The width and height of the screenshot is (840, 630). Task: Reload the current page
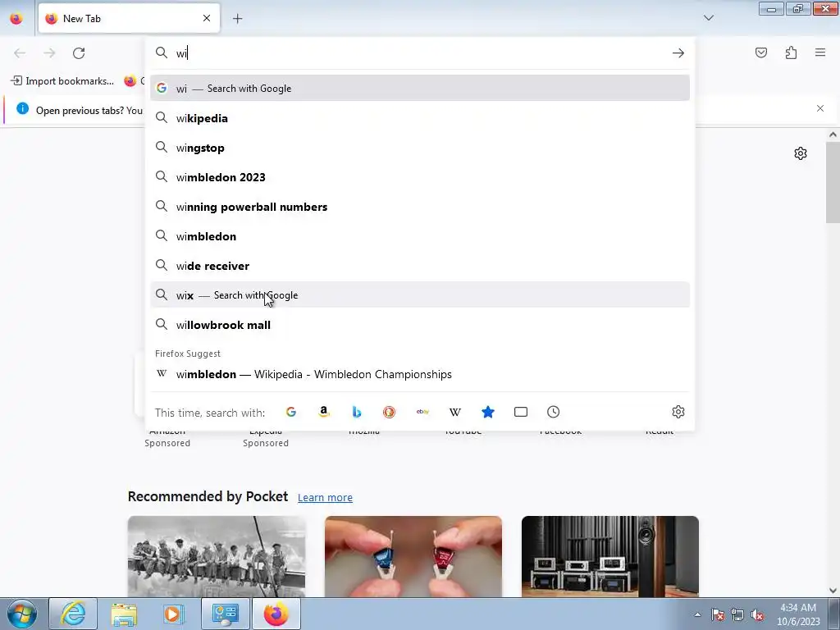[x=79, y=53]
